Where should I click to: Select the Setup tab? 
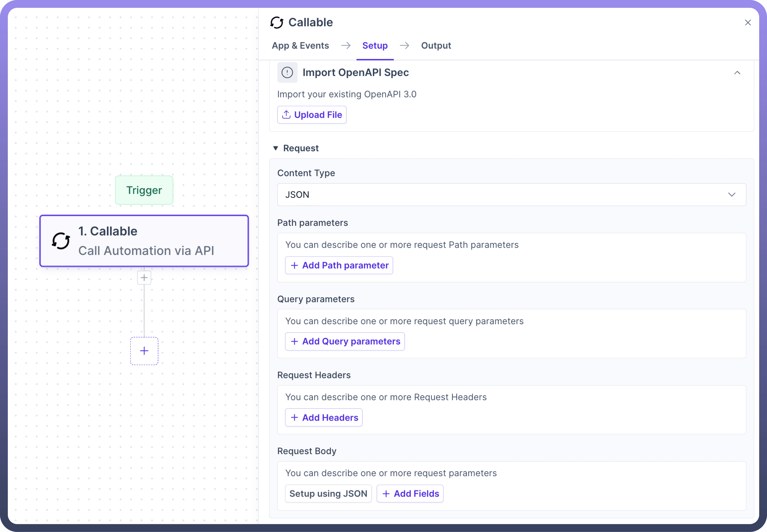coord(375,45)
